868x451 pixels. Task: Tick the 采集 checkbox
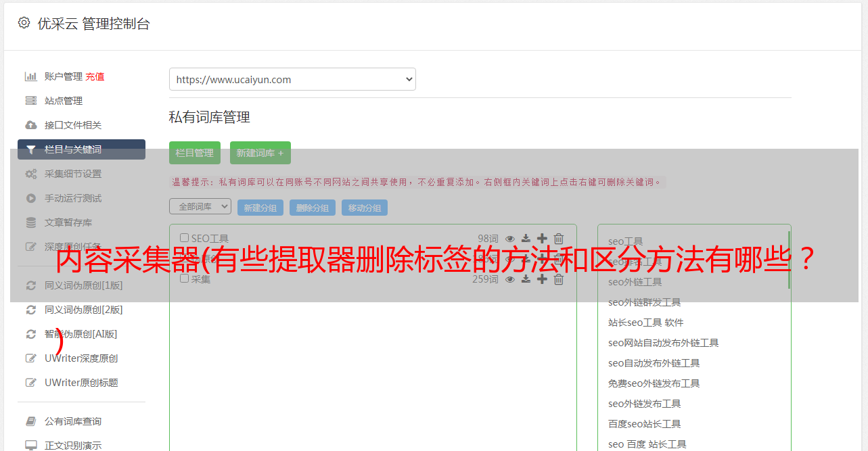coord(184,278)
